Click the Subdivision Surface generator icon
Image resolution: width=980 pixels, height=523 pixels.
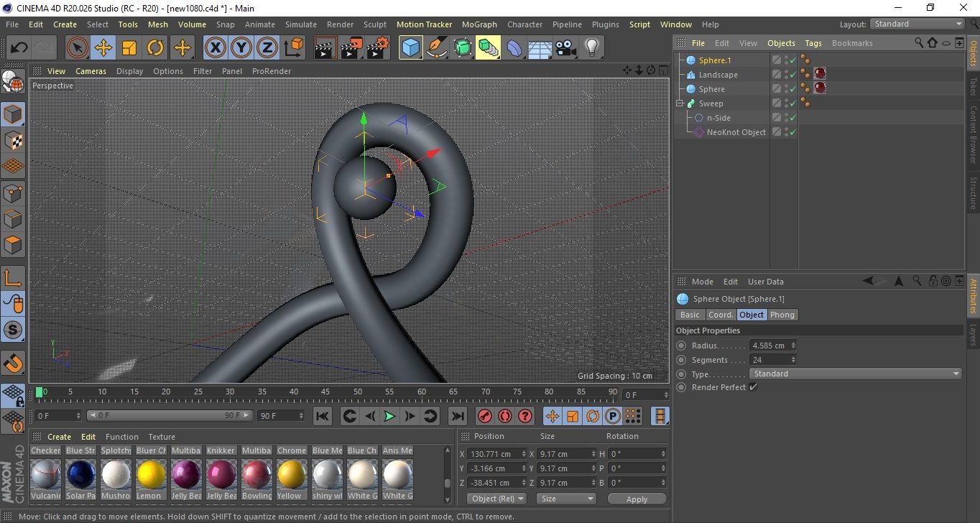(463, 48)
